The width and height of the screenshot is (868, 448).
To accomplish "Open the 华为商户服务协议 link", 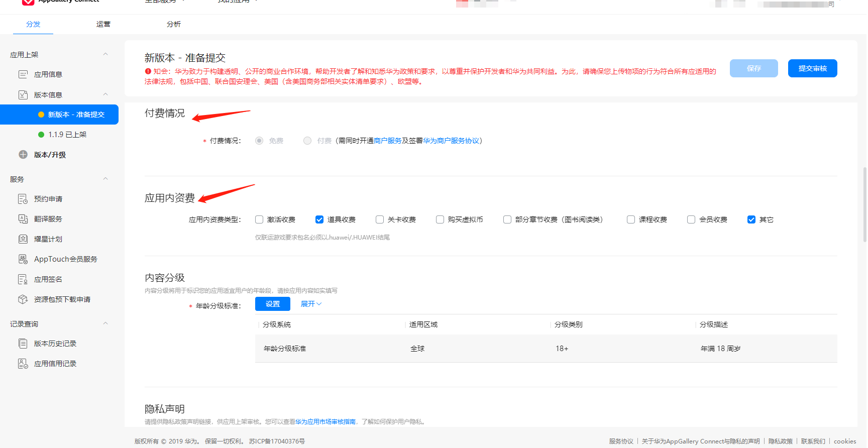I will [x=451, y=141].
